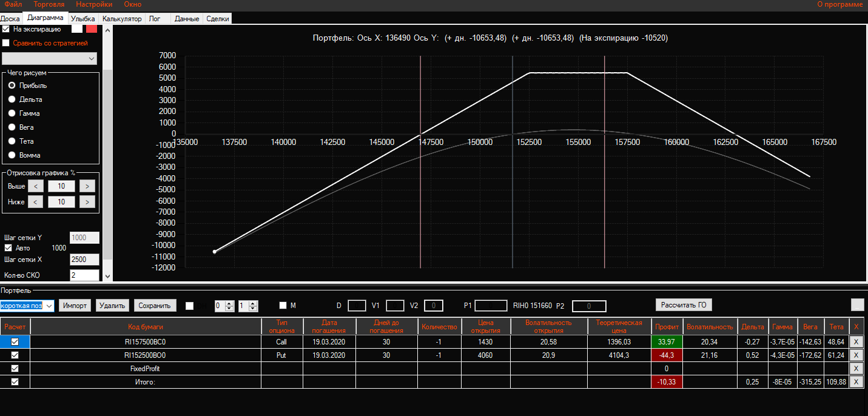Switch to the Улыбка tab
Viewport: 868px width, 416px height.
[x=83, y=19]
